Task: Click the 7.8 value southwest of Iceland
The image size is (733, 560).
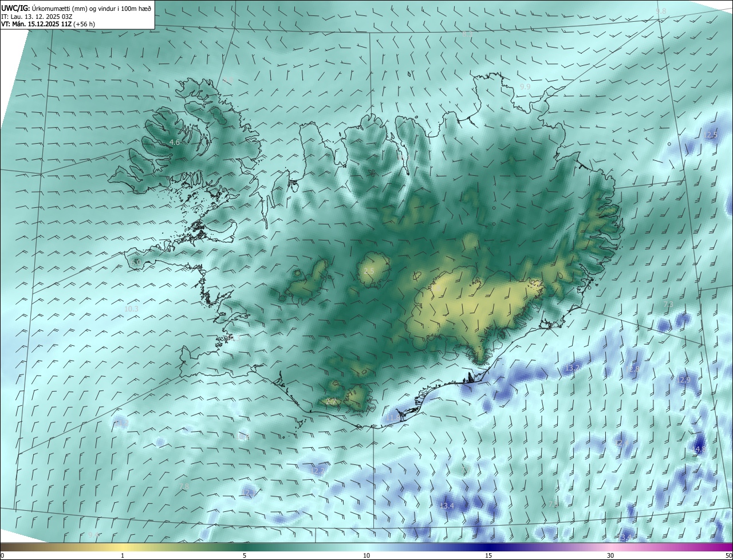Action: [184, 487]
